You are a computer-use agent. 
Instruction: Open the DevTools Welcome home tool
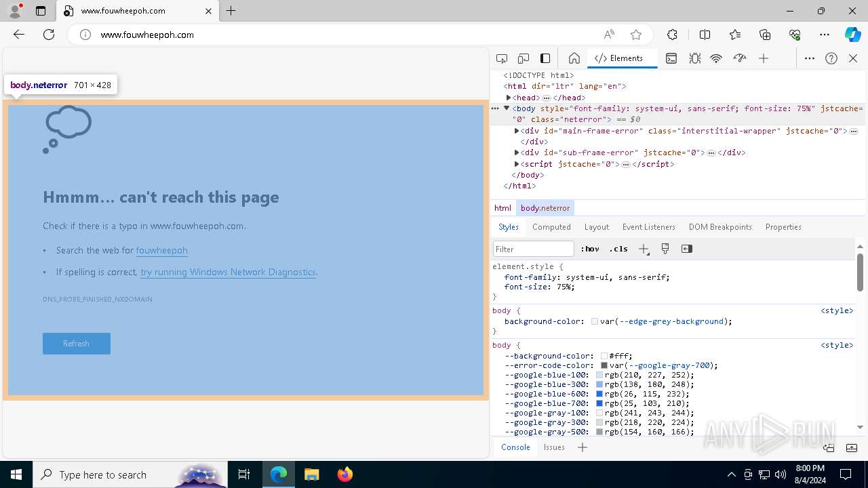click(574, 58)
